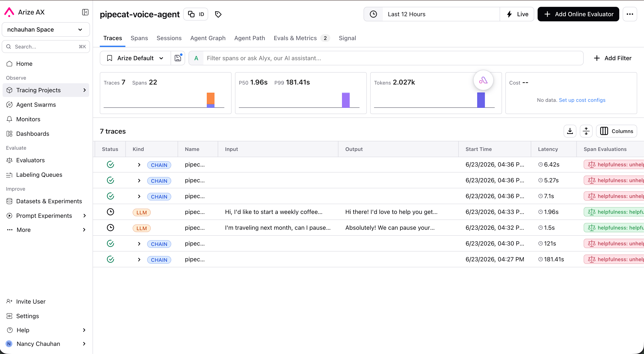644x354 pixels.
Task: Open the Columns selector
Action: [616, 131]
